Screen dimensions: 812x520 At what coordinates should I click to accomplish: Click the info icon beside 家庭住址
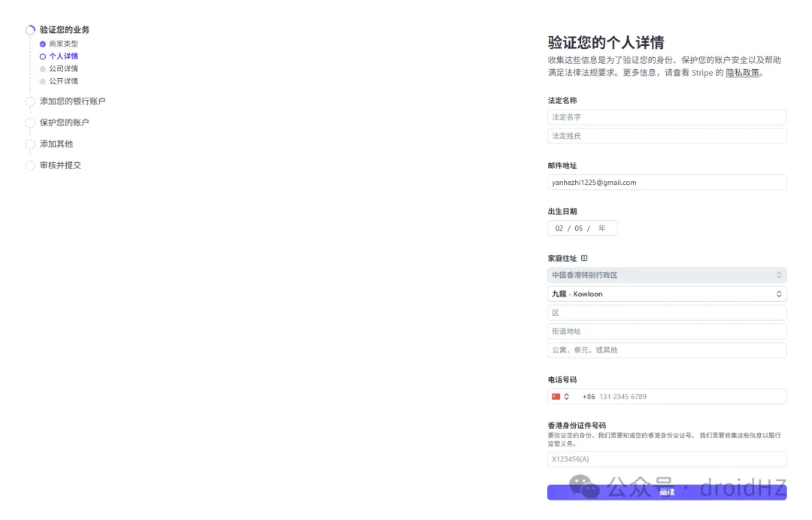tap(584, 258)
